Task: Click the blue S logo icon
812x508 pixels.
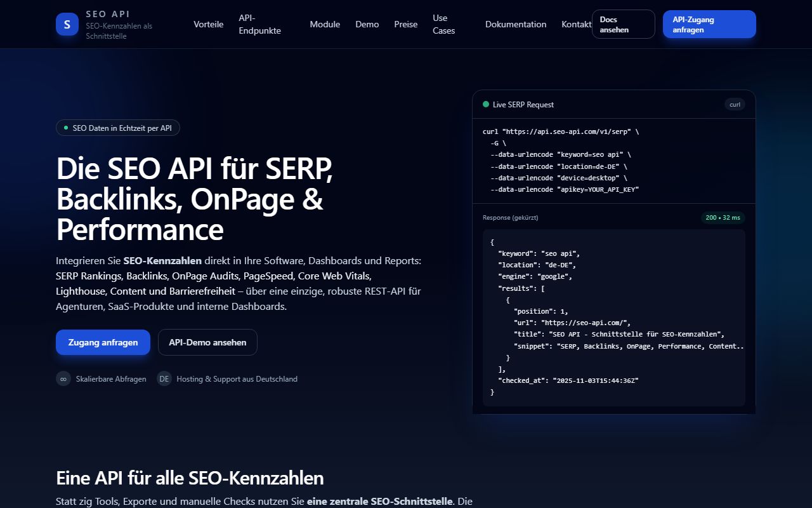Action: point(67,24)
